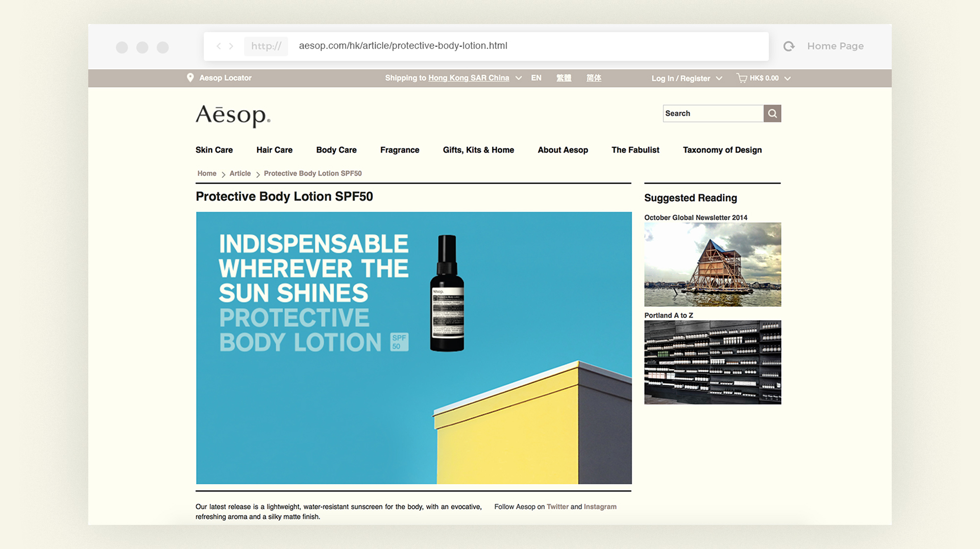
Task: Click the Twitter link
Action: (558, 507)
